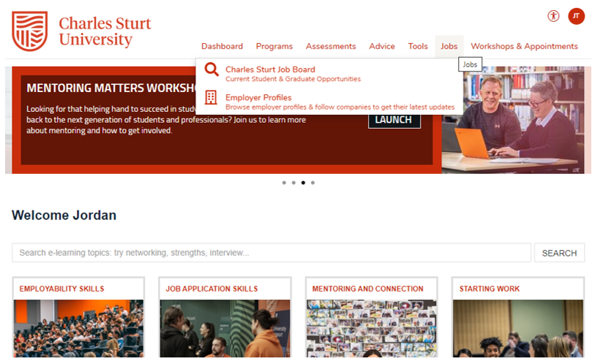Focus the e-learning topics search field
This screenshot has height=364, width=592.
tap(271, 253)
